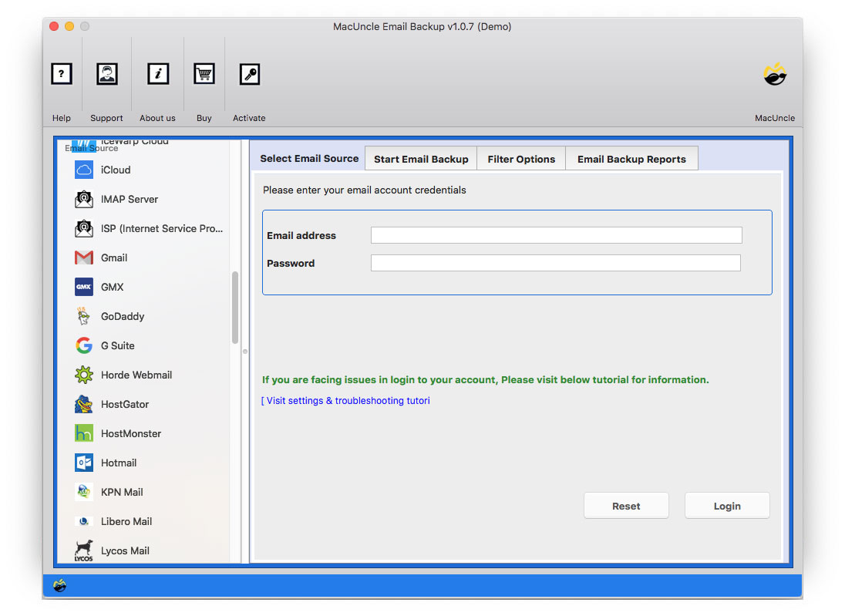Choose the iCloud email source
Viewport: 845px width, 616px height.
(114, 170)
